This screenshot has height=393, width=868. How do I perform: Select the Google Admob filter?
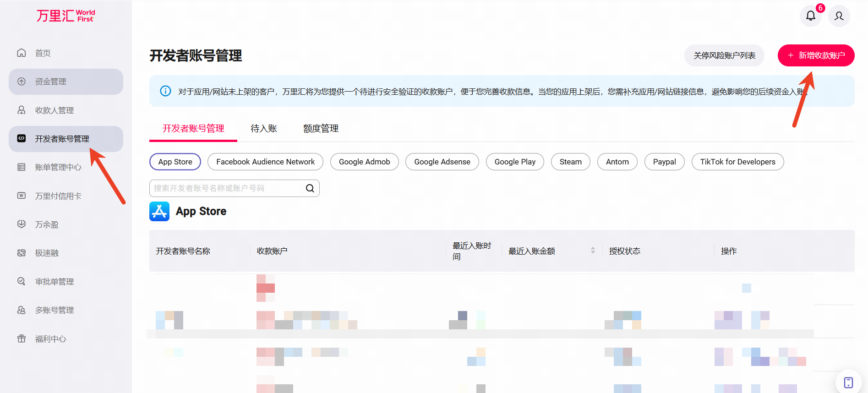tap(365, 162)
